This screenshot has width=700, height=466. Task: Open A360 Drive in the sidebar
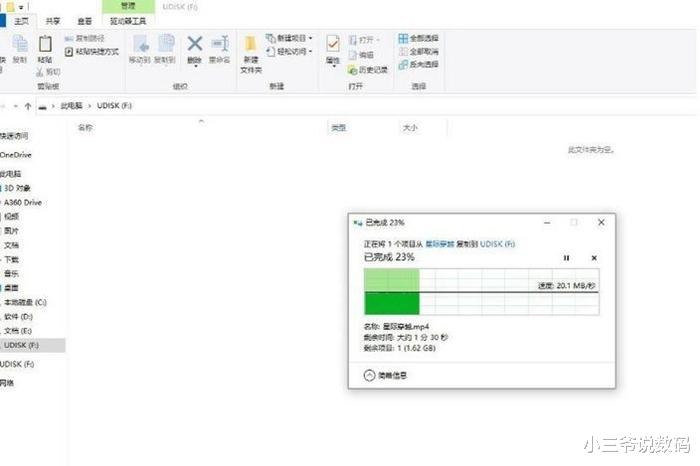pos(22,202)
